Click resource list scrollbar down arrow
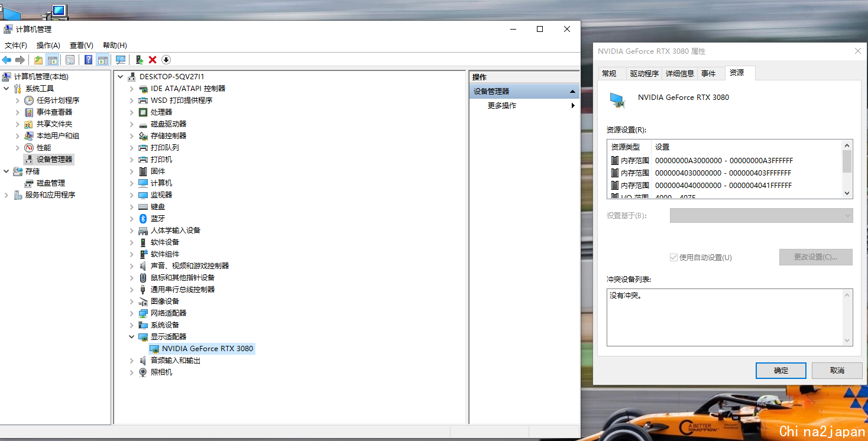Viewport: 868px width, 441px height. tap(847, 193)
